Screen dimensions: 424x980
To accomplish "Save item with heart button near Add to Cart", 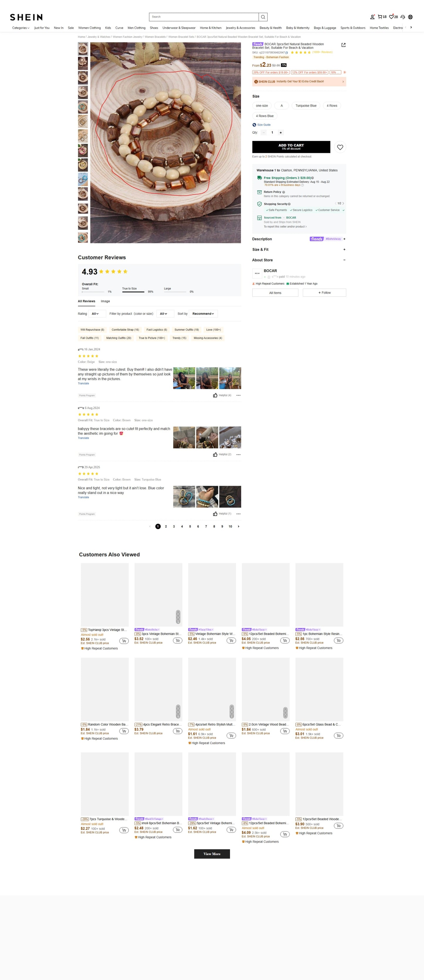I will click(340, 147).
